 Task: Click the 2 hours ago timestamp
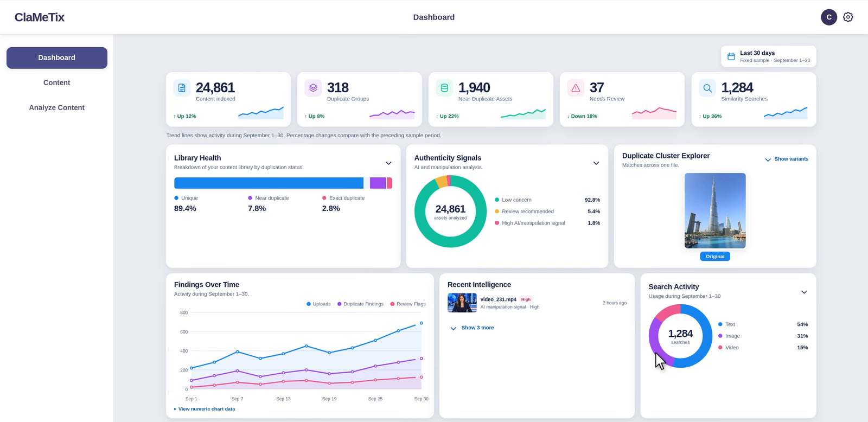pyautogui.click(x=615, y=303)
